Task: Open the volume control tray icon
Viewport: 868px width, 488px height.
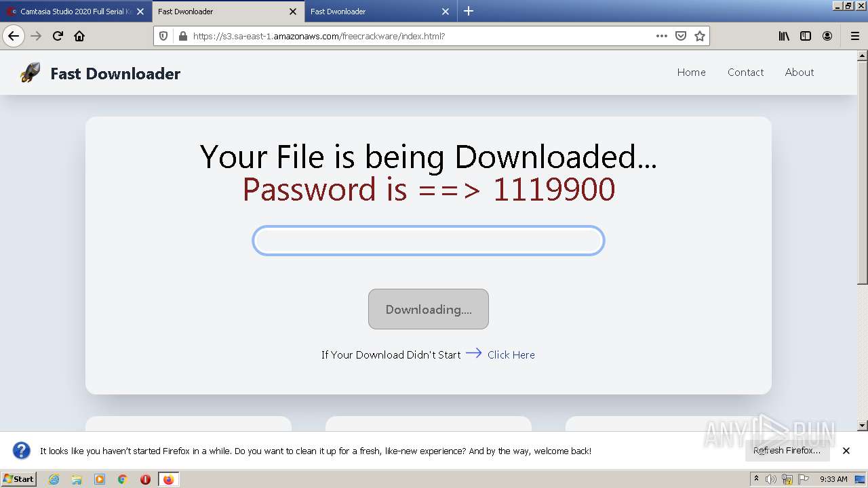Action: 771,479
